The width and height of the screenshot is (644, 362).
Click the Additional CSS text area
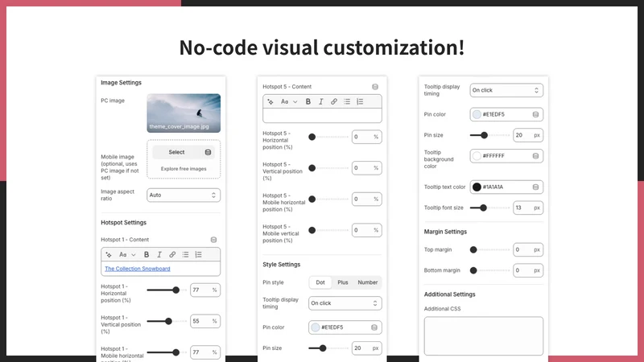484,335
